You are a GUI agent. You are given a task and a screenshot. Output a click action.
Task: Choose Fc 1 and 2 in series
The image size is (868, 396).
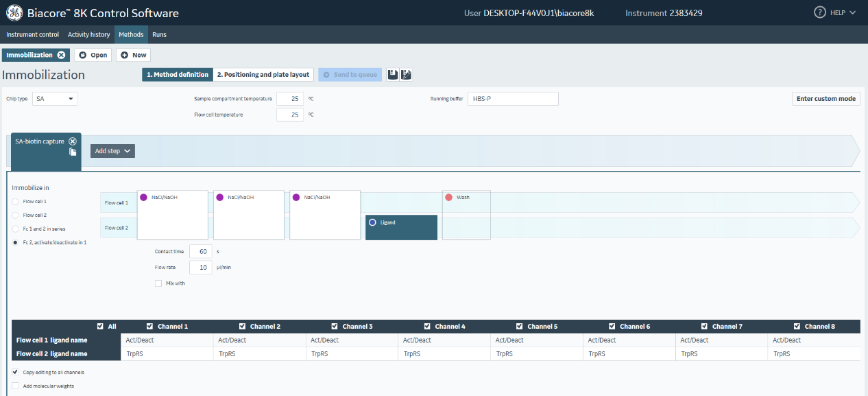click(x=15, y=229)
